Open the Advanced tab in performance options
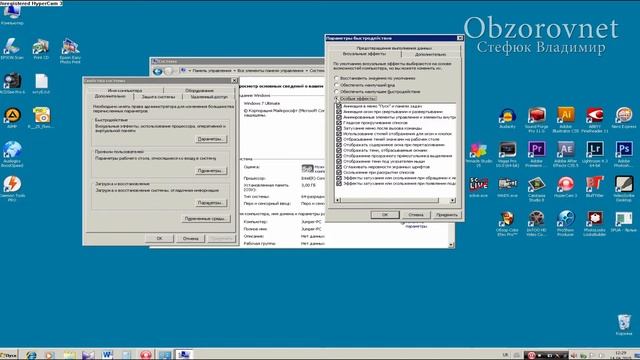The height and width of the screenshot is (360, 640). [x=431, y=54]
